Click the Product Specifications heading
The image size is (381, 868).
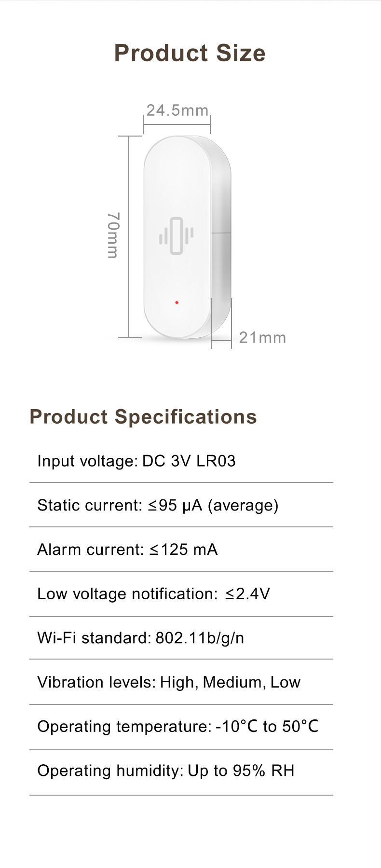click(143, 416)
